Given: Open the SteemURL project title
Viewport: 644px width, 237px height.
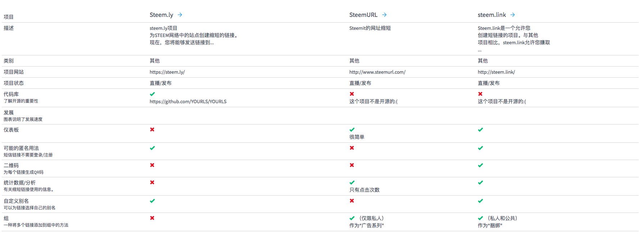Looking at the screenshot, I should [363, 15].
